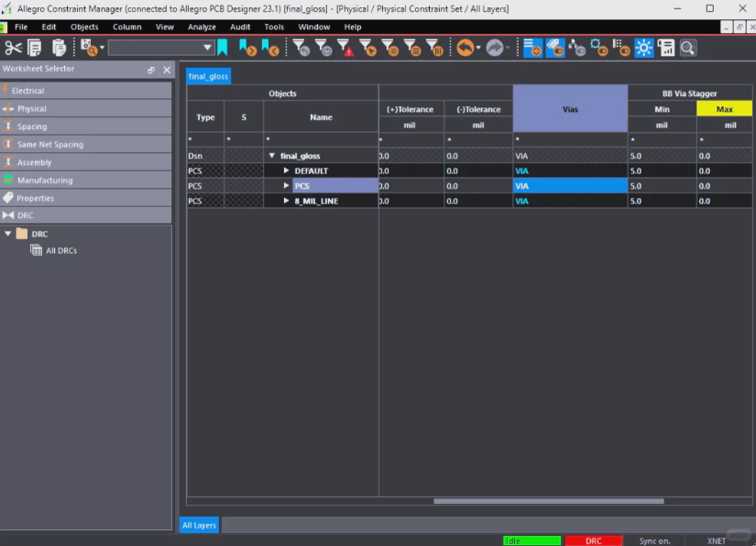
Task: Open the Analyze menu
Action: (202, 27)
